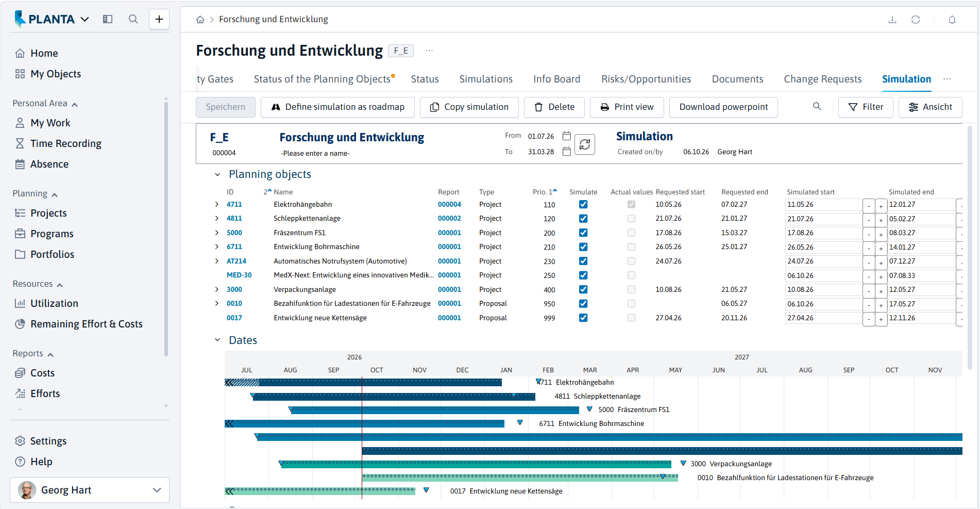Image resolution: width=980 pixels, height=509 pixels.
Task: Expand row 4711 Elektrohängebahn
Action: [217, 204]
